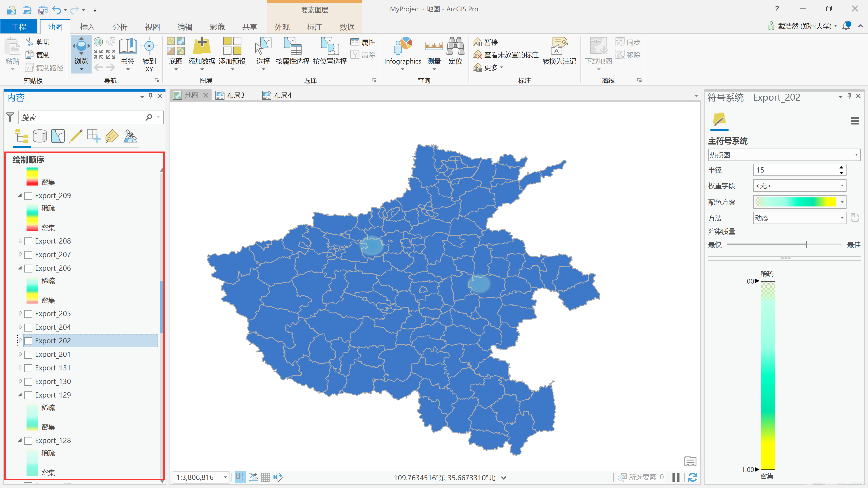Click the List By Editing pencil icon
The image size is (868, 488).
click(x=76, y=136)
